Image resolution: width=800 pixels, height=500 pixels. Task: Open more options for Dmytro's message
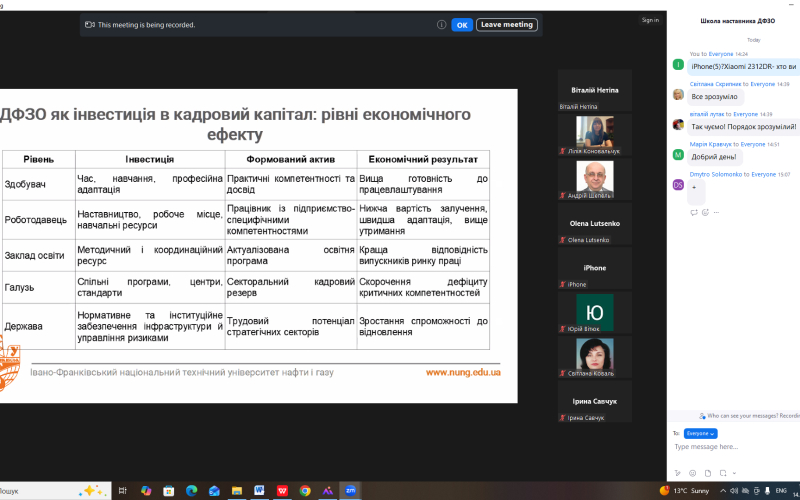tap(716, 212)
